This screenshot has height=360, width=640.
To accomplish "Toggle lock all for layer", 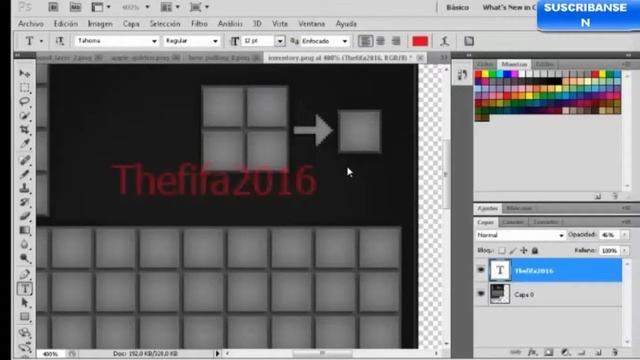I will (535, 251).
